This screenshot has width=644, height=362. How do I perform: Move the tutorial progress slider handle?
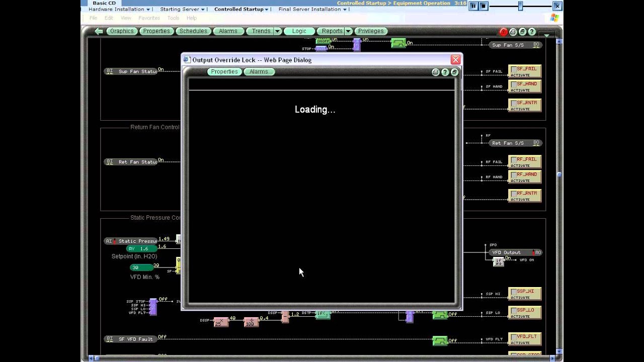(x=520, y=6)
